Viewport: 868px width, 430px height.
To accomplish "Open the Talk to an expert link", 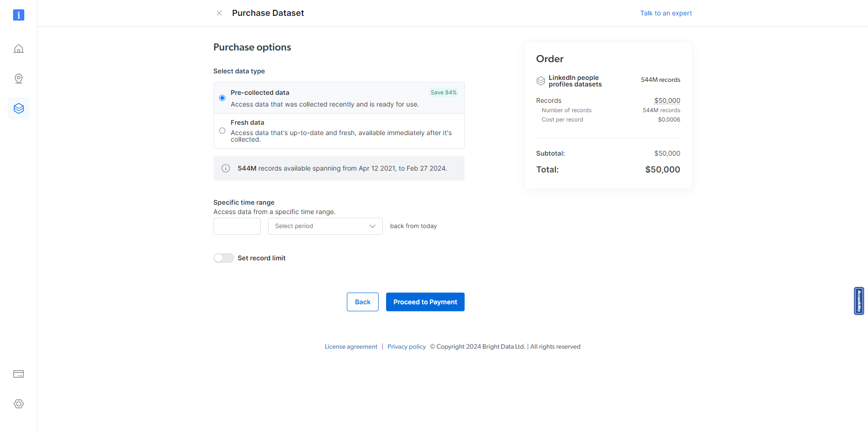I will 666,13.
